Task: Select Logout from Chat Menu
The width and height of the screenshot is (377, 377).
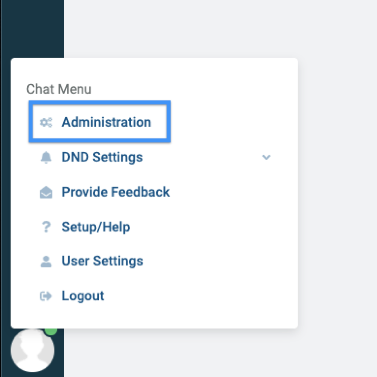Action: (83, 296)
